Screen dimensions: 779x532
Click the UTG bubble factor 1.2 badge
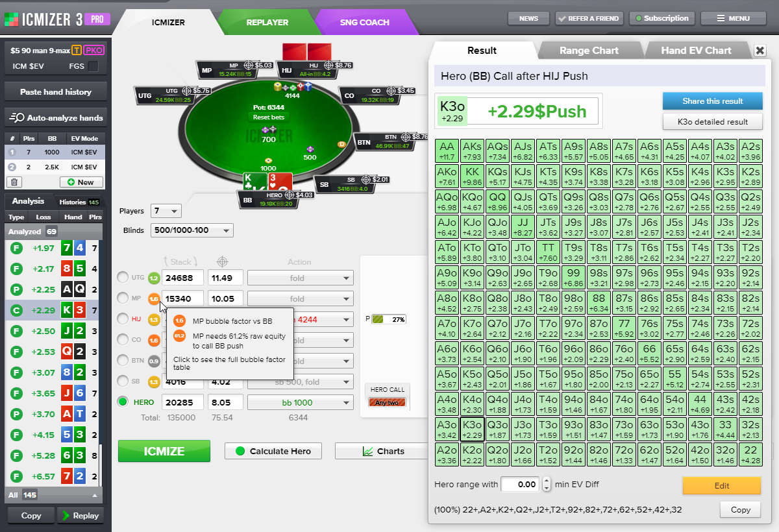(x=154, y=278)
